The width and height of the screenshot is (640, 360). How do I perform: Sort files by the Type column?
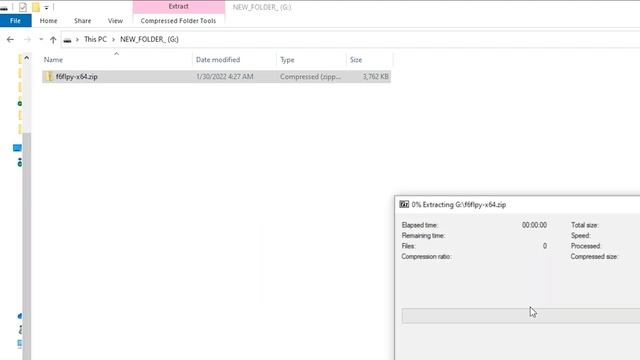pyautogui.click(x=287, y=60)
